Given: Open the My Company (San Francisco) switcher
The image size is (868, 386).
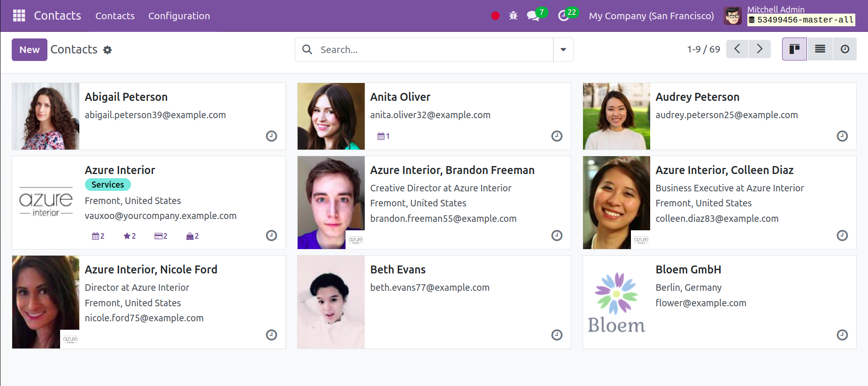Looking at the screenshot, I should (x=651, y=16).
